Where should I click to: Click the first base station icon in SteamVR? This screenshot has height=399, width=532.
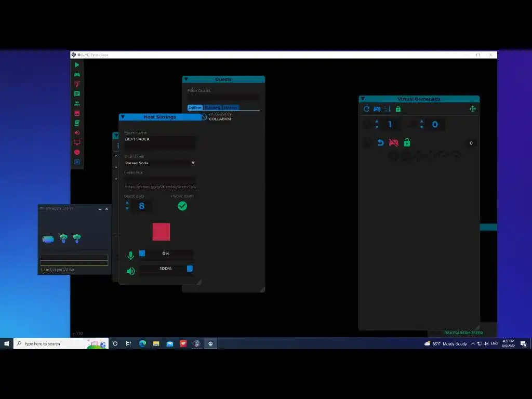[x=63, y=238]
